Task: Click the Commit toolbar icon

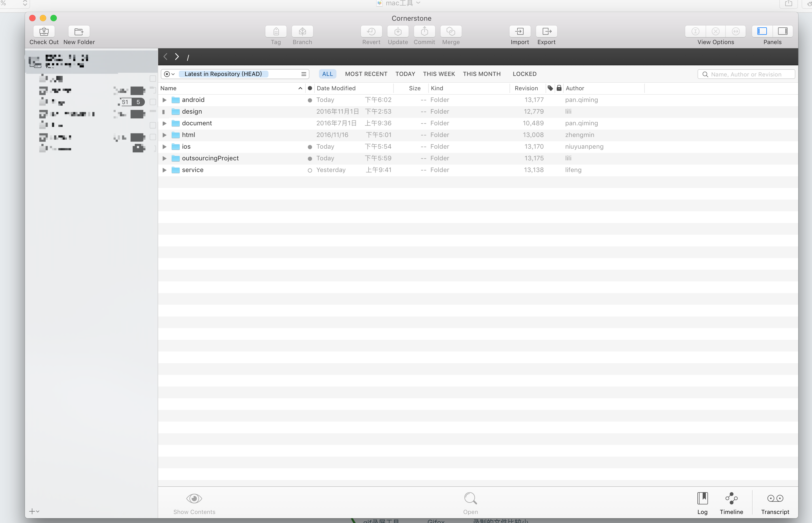Action: click(424, 31)
